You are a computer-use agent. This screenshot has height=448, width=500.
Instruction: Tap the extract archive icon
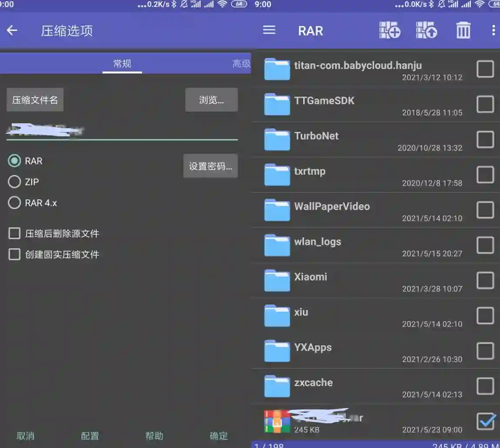click(426, 30)
